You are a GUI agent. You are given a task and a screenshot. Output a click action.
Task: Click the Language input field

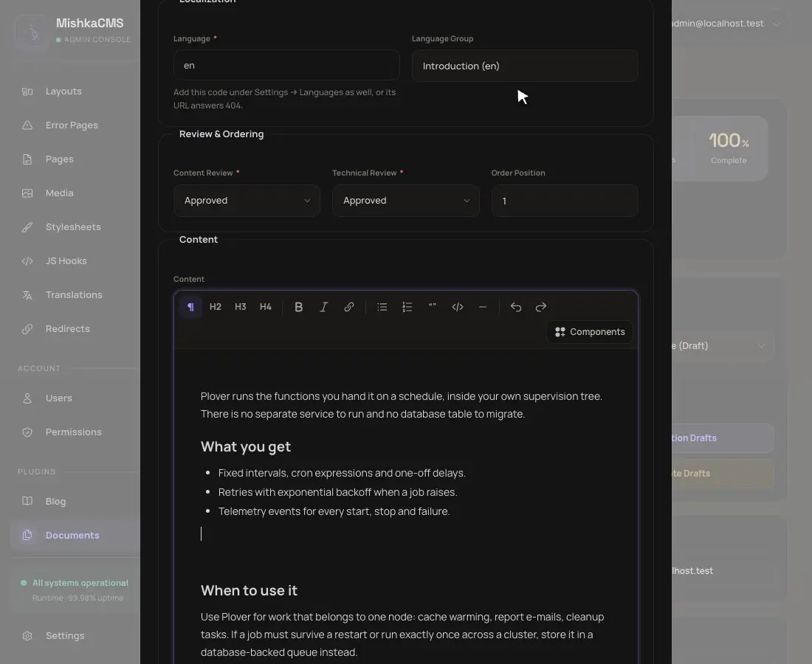coord(287,66)
